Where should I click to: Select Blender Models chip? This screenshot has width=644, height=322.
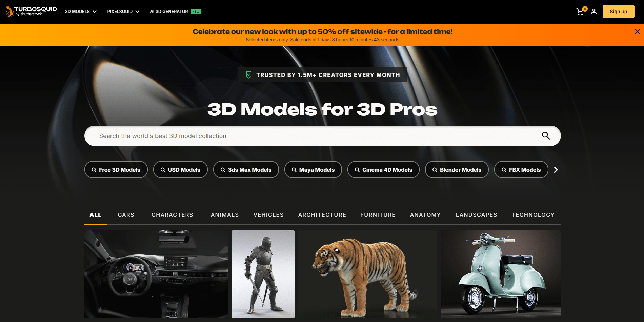click(x=457, y=170)
